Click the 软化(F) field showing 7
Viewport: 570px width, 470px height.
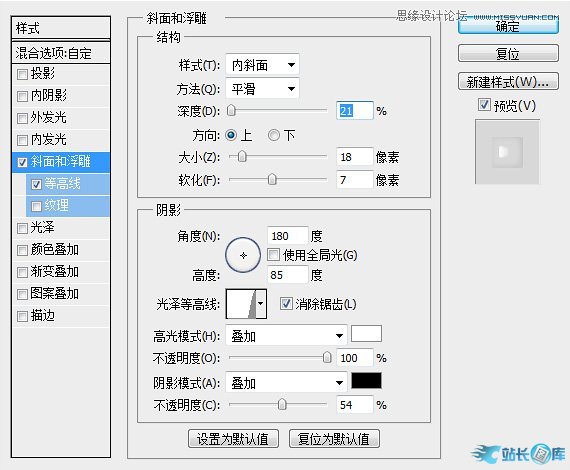click(x=354, y=179)
